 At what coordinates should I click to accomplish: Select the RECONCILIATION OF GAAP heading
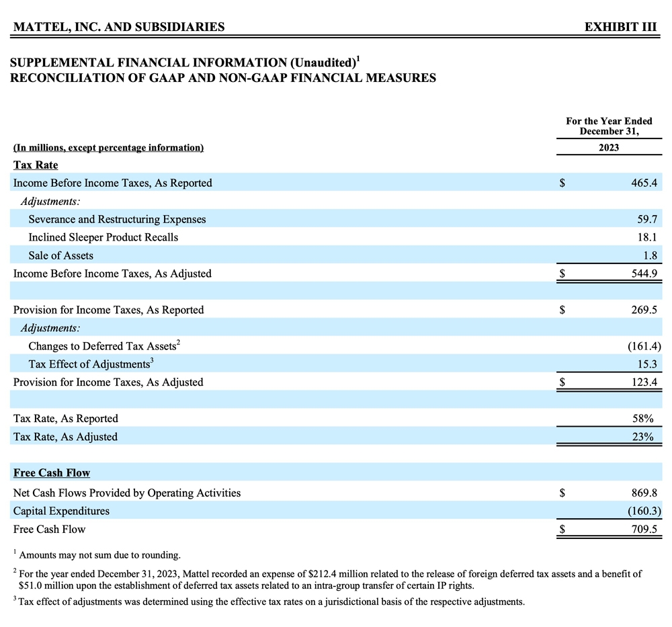pyautogui.click(x=223, y=78)
